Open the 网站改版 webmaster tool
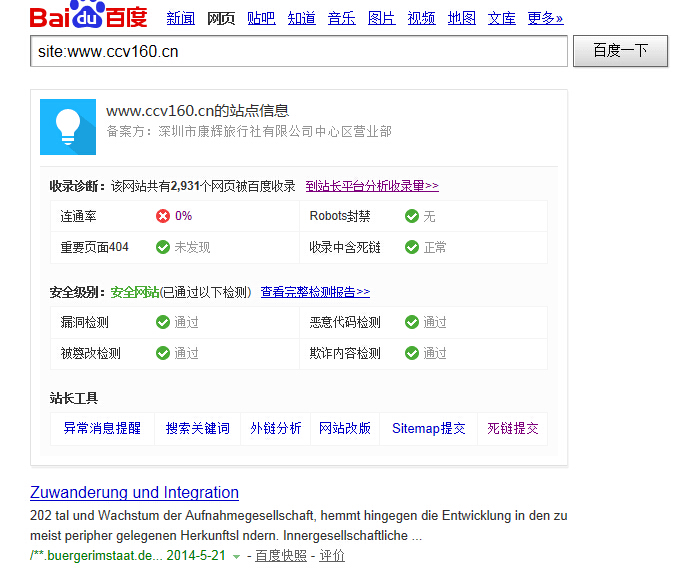 [x=345, y=428]
